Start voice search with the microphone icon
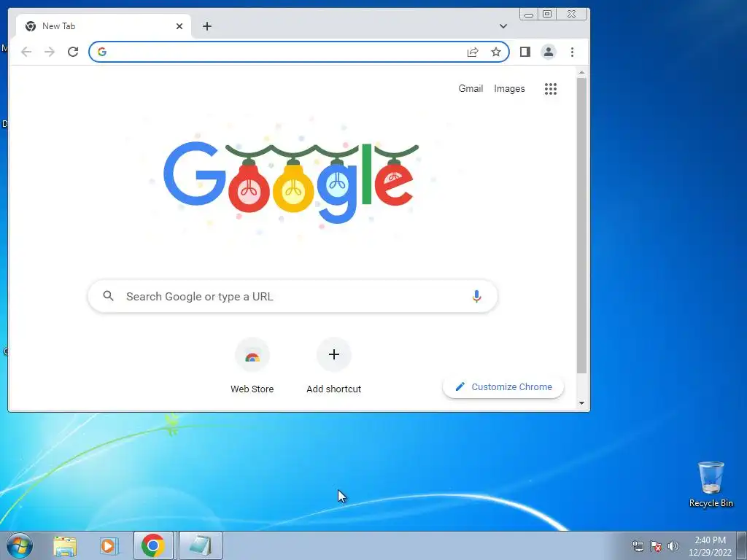Viewport: 747px width, 560px height. (x=476, y=296)
